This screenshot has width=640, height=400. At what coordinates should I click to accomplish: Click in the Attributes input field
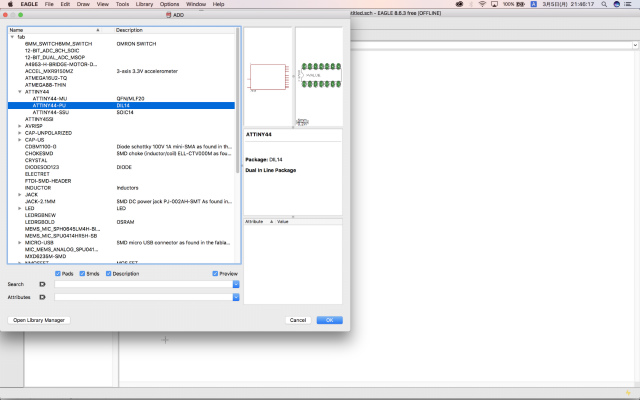[x=144, y=297]
